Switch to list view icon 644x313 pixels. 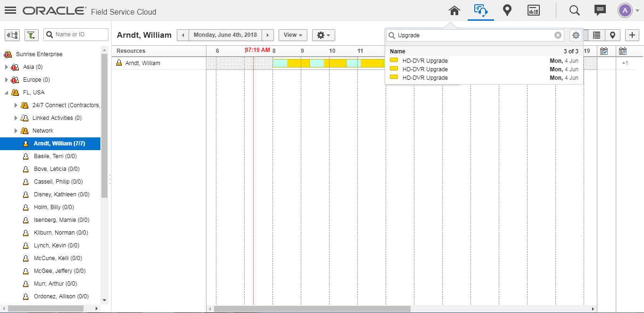597,35
